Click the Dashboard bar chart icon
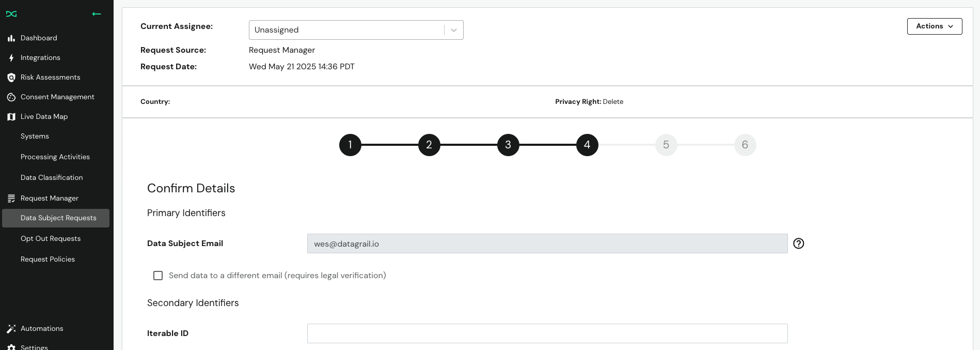The height and width of the screenshot is (350, 980). [x=11, y=38]
